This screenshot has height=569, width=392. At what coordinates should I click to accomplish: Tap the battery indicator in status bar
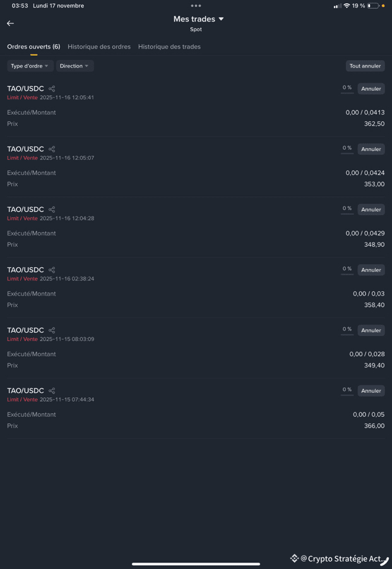(x=373, y=6)
